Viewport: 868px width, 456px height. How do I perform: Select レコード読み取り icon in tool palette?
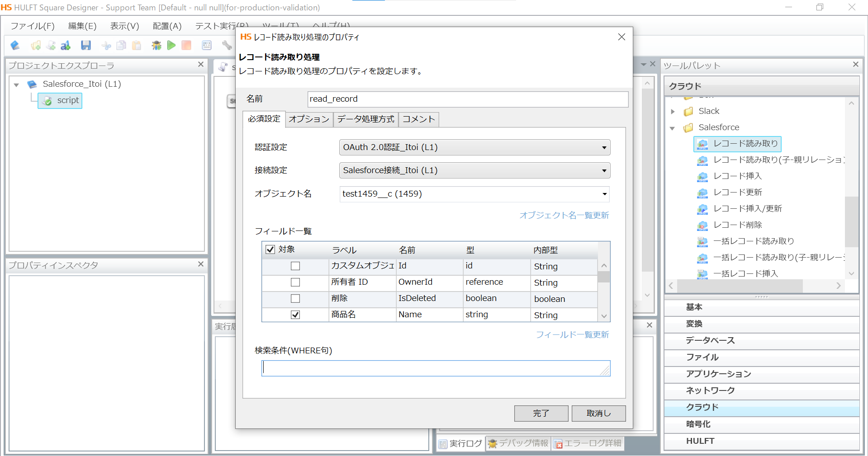tap(702, 144)
